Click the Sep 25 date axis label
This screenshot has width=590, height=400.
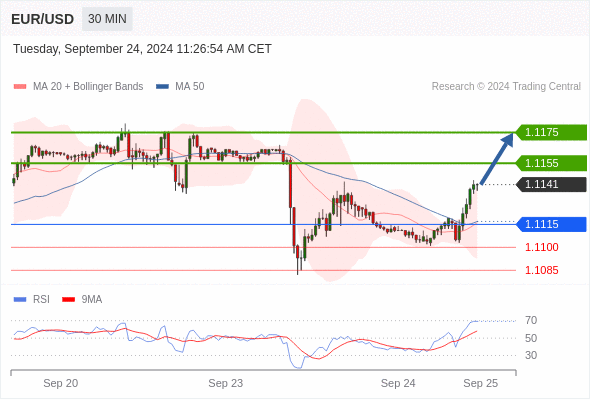pyautogui.click(x=481, y=383)
